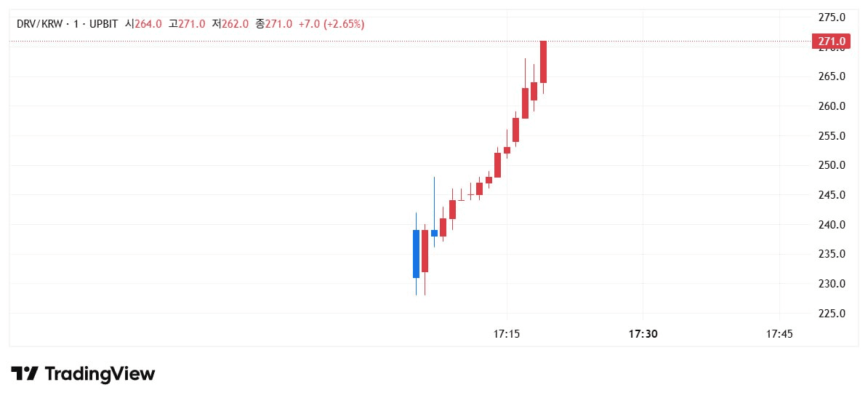
Task: Click the 시264.0 open value in legend
Action: [144, 24]
